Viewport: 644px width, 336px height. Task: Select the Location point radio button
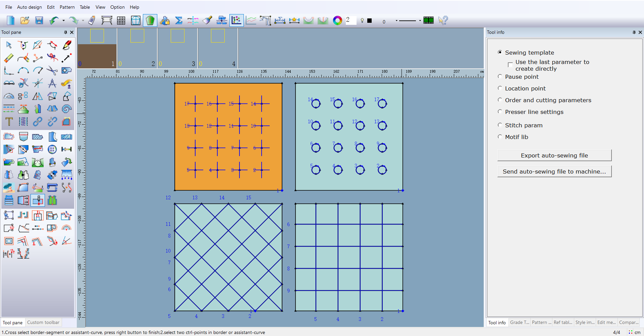click(x=500, y=88)
